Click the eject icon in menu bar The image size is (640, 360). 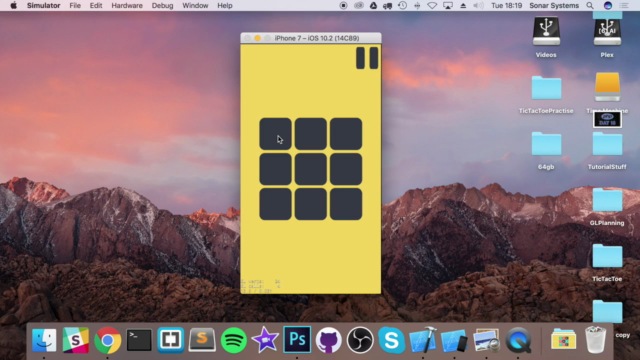tap(463, 6)
